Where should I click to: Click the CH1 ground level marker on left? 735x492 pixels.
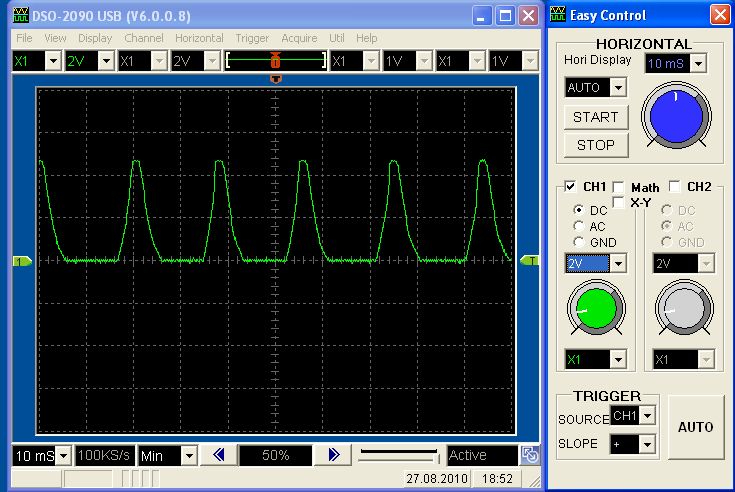pos(21,261)
